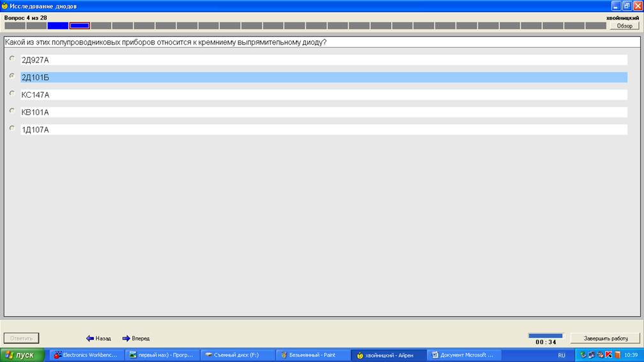Open Съемный диск (F:) taskbar item
Screen dimensions: 644x362
(x=238, y=355)
